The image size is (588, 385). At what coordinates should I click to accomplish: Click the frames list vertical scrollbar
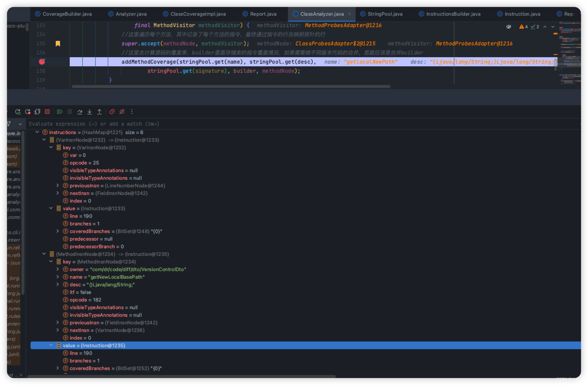pos(23,213)
